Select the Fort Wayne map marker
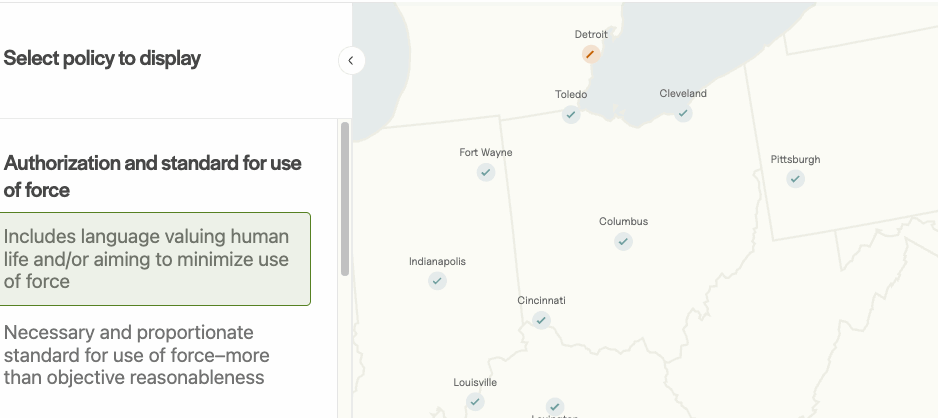The width and height of the screenshot is (938, 418). click(486, 172)
